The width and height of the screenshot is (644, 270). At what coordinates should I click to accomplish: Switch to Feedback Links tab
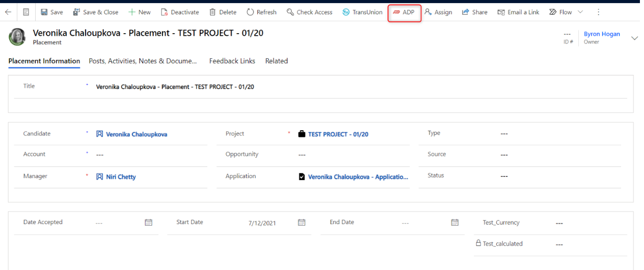232,61
